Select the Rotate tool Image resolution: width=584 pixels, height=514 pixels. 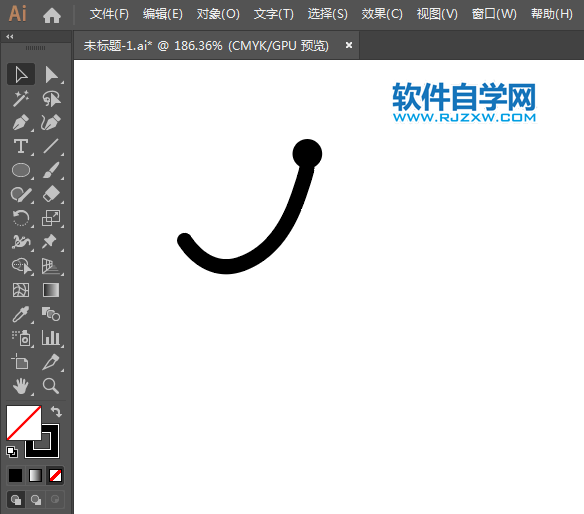(x=21, y=218)
